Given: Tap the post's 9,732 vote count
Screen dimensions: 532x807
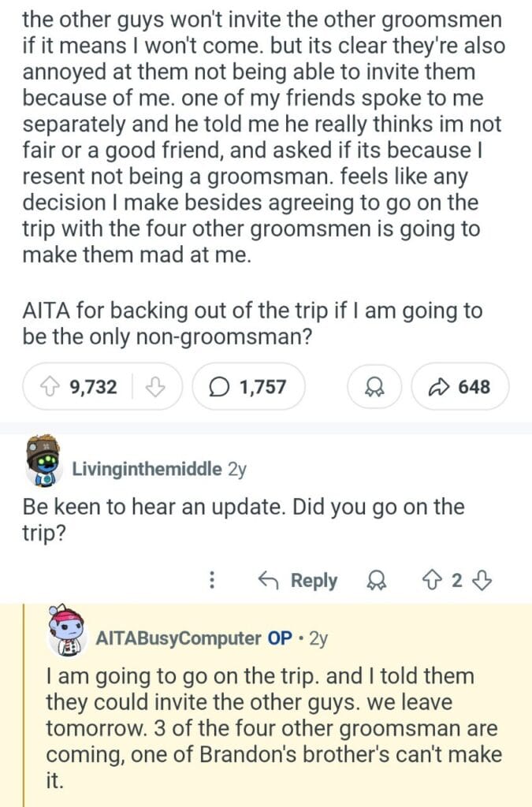Looking at the screenshot, I should pyautogui.click(x=93, y=387).
